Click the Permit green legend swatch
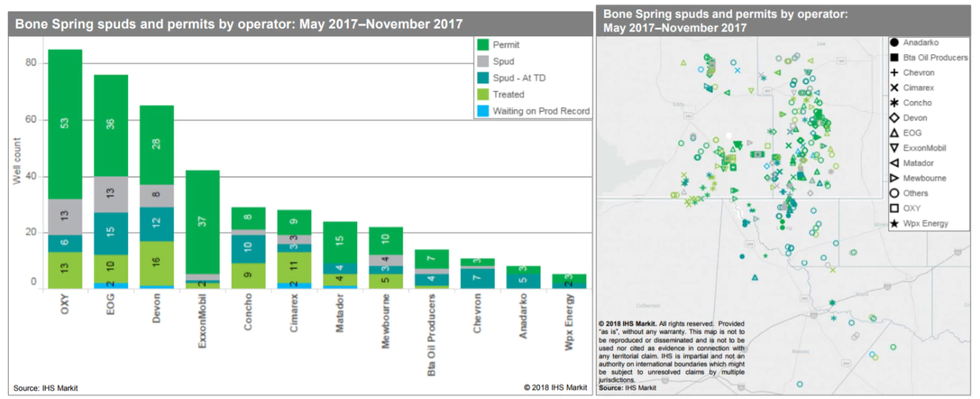 pos(482,45)
